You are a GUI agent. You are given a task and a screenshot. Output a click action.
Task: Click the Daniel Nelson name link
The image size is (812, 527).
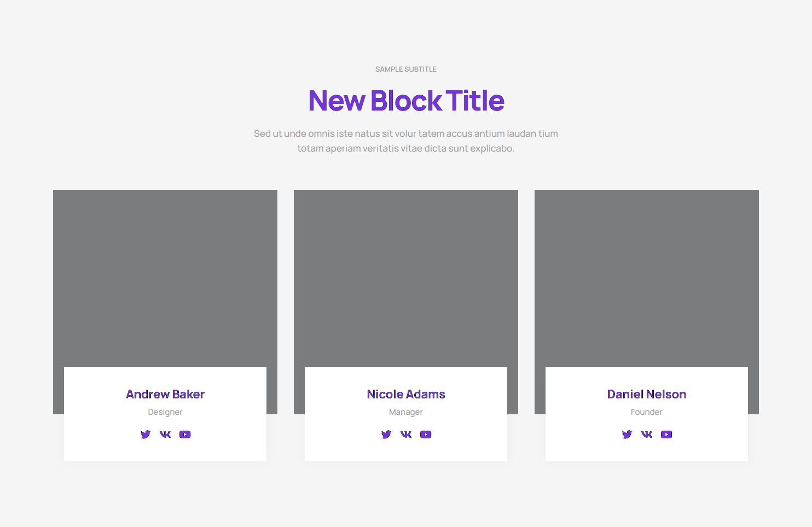pos(647,394)
